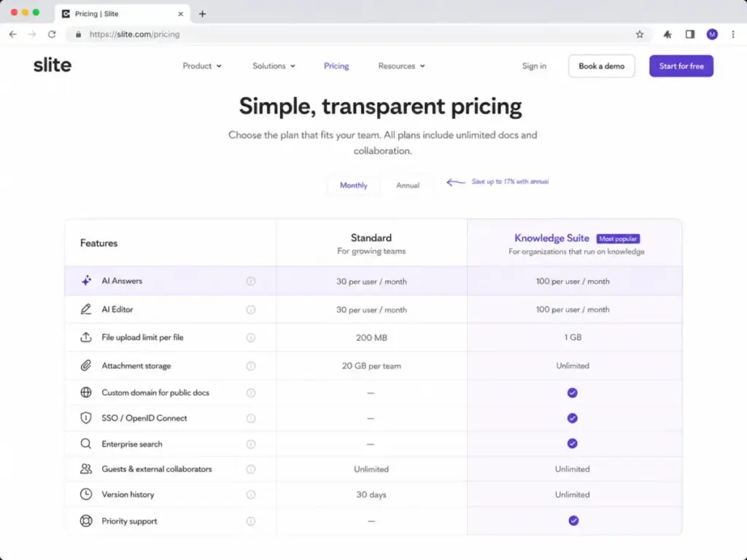Viewport: 747px width, 560px height.
Task: Bookmark page with the star icon
Action: 639,34
